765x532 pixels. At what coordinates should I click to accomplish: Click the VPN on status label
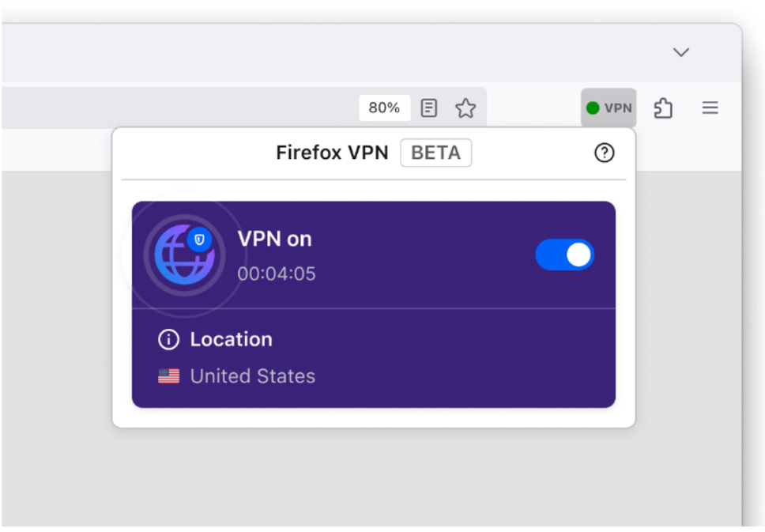(x=274, y=239)
